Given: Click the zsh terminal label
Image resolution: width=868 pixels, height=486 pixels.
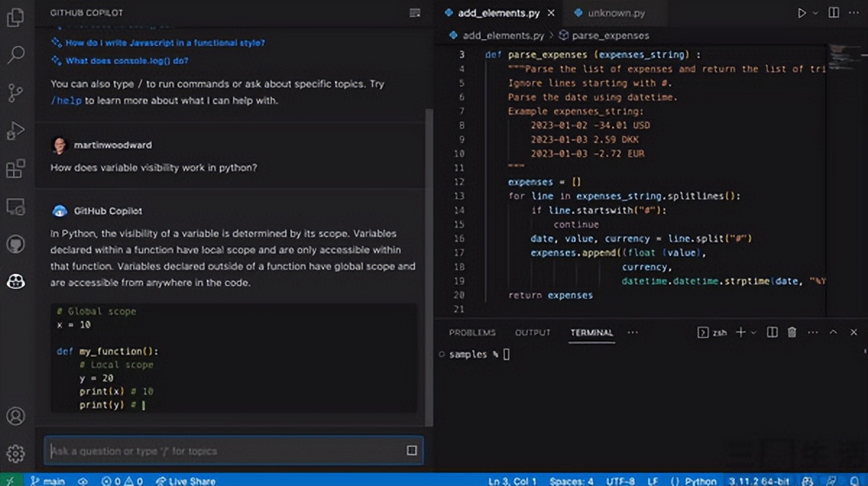Looking at the screenshot, I should [712, 333].
